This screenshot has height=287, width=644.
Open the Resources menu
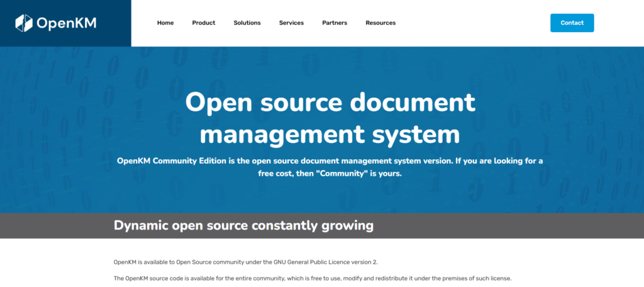point(380,23)
